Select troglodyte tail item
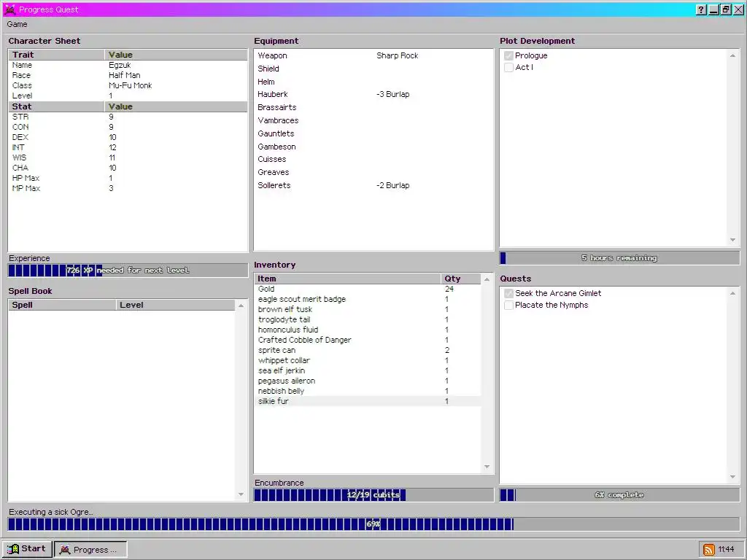747x560 pixels. 368,319
